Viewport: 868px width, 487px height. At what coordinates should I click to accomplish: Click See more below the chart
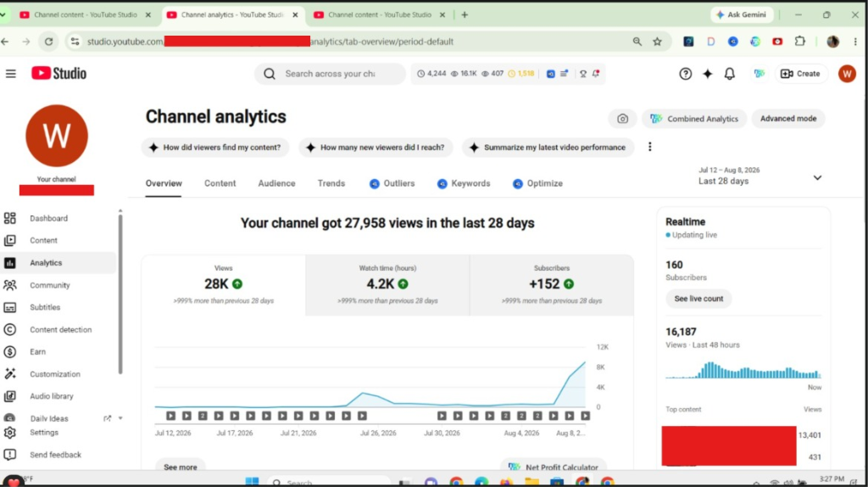pos(181,467)
